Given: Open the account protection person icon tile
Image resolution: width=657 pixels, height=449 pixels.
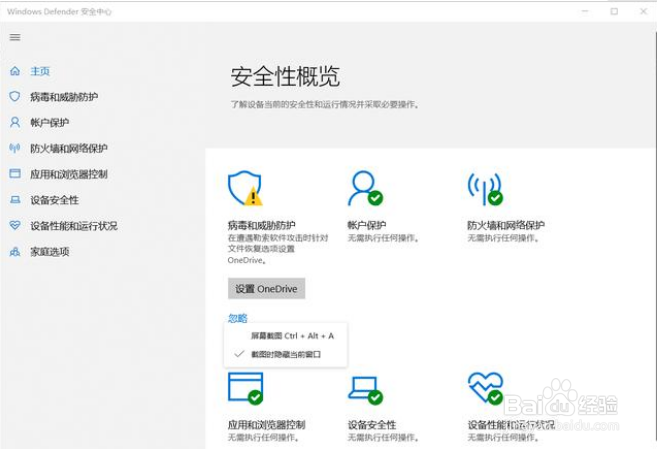Looking at the screenshot, I should [365, 188].
